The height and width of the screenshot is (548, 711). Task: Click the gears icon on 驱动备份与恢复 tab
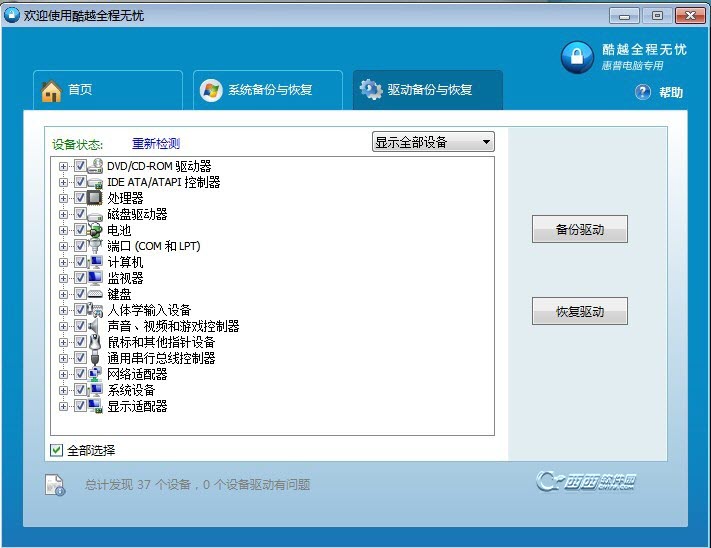coord(371,89)
